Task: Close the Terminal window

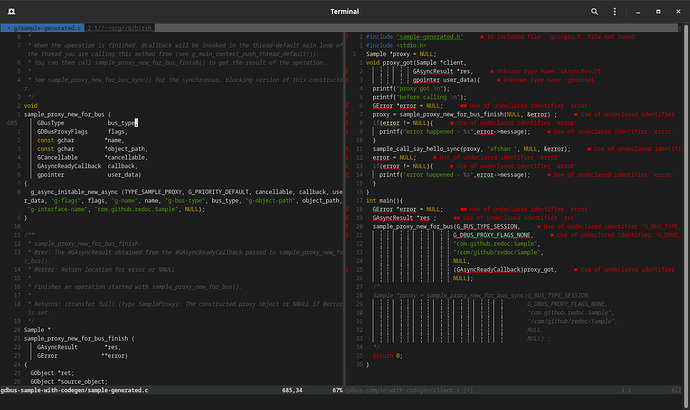Action: (678, 11)
